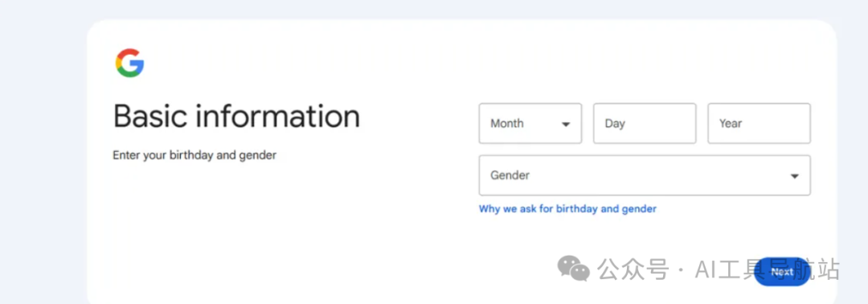868x304 pixels.
Task: Focus the Year input field
Action: pos(759,124)
